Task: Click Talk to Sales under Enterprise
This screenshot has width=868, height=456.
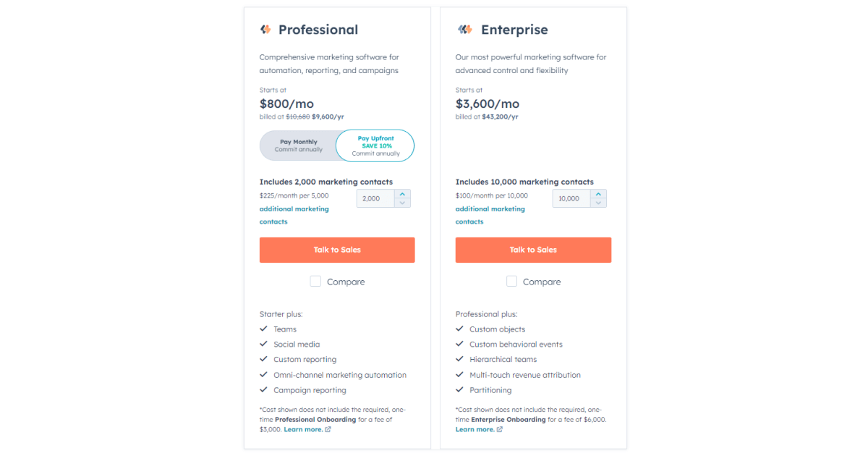Action: (x=533, y=250)
